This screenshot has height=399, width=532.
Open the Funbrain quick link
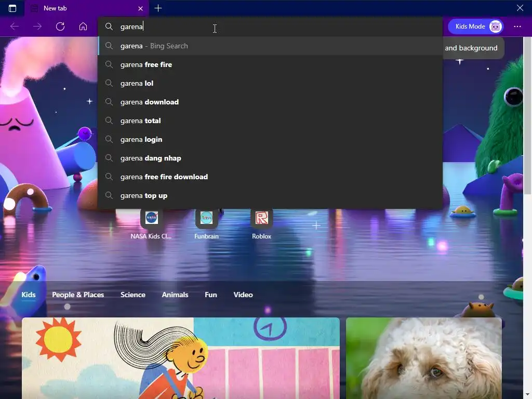point(206,224)
